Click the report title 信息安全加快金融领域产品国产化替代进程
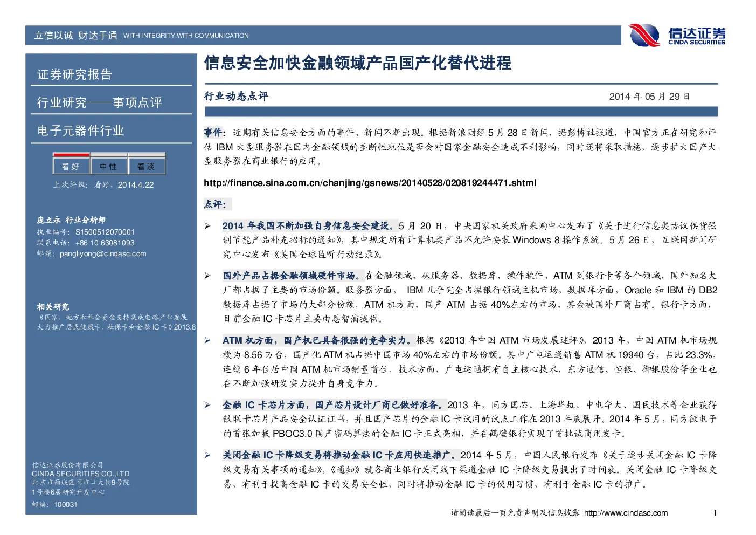Screen dimensions: 756x535 pyautogui.click(x=357, y=63)
